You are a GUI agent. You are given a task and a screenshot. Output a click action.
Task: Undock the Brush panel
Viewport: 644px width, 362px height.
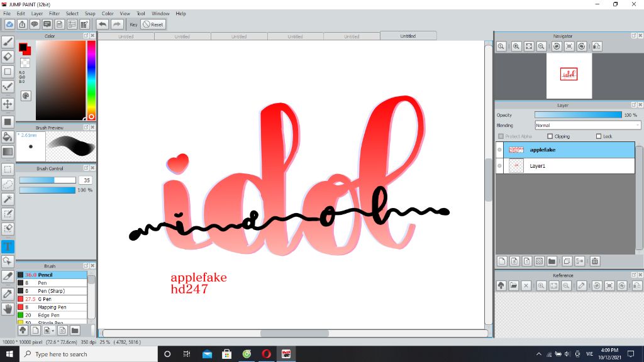click(x=86, y=266)
